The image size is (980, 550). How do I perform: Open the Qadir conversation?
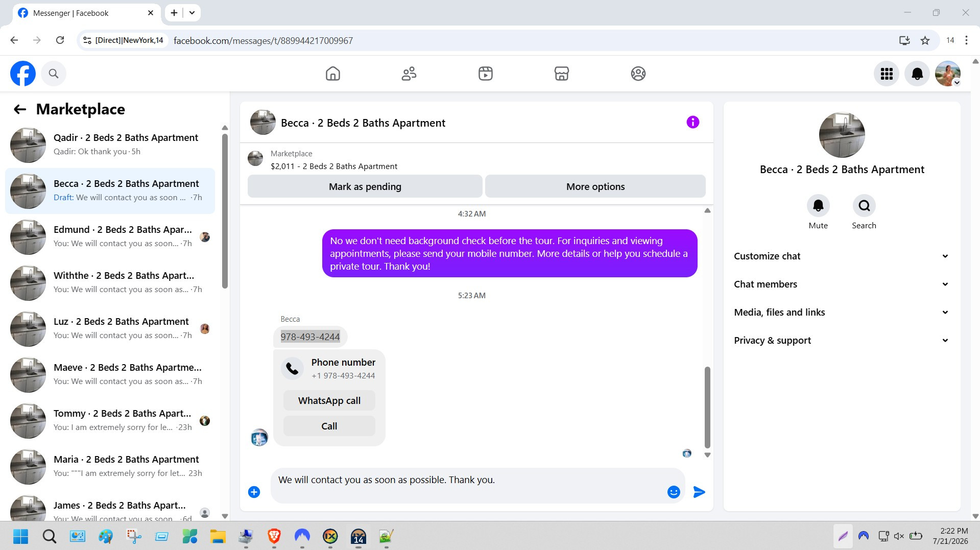110,145
